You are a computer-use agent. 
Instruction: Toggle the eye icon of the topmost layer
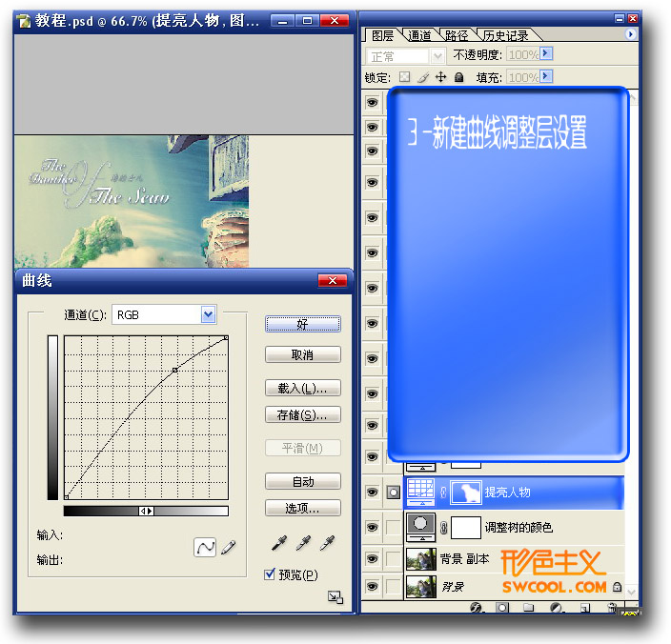(373, 103)
